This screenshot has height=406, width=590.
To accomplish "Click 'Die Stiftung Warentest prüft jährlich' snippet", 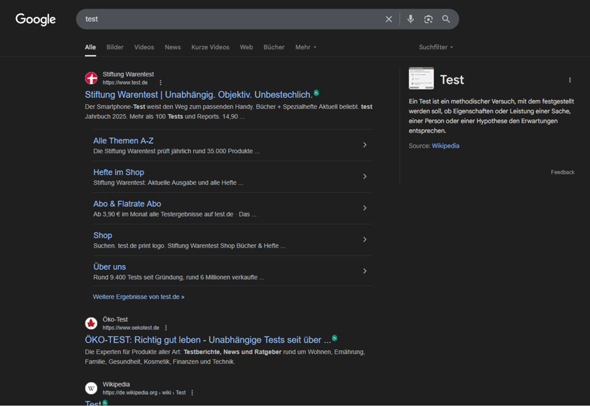I will click(176, 151).
